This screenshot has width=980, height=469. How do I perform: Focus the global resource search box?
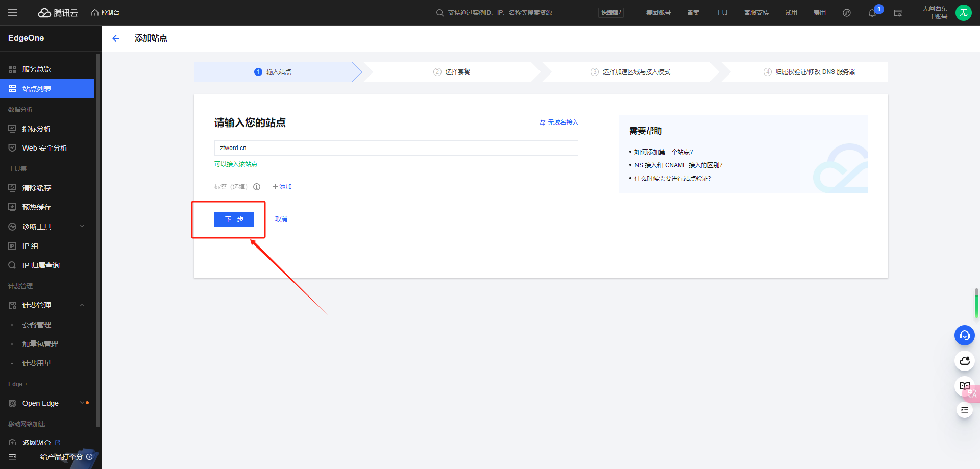(x=514, y=13)
